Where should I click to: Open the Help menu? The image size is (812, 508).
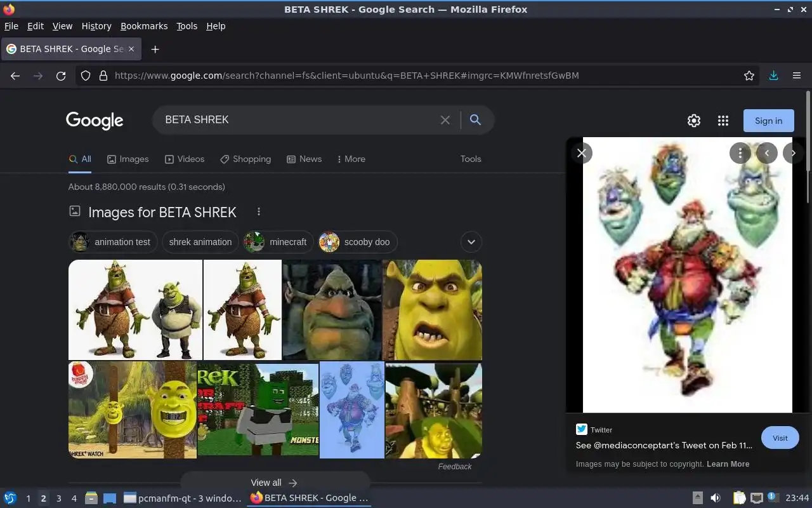coord(216,26)
